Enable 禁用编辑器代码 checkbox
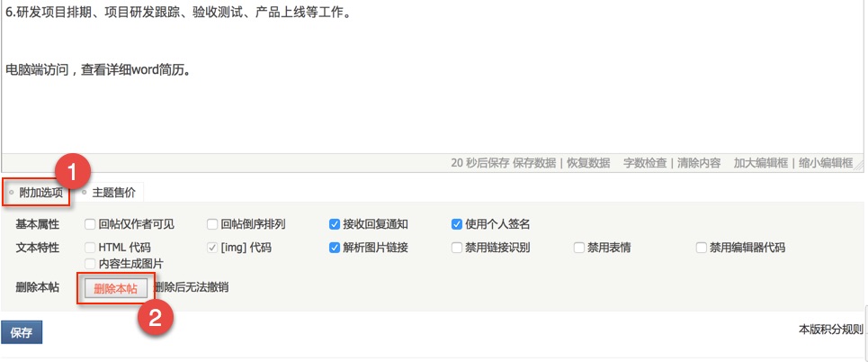The height and width of the screenshot is (362, 868). point(702,248)
